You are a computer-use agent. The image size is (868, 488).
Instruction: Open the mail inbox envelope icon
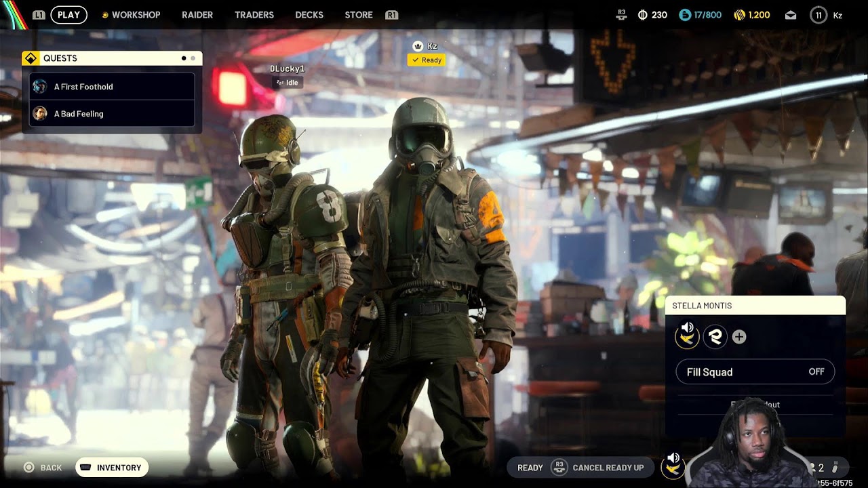click(791, 15)
